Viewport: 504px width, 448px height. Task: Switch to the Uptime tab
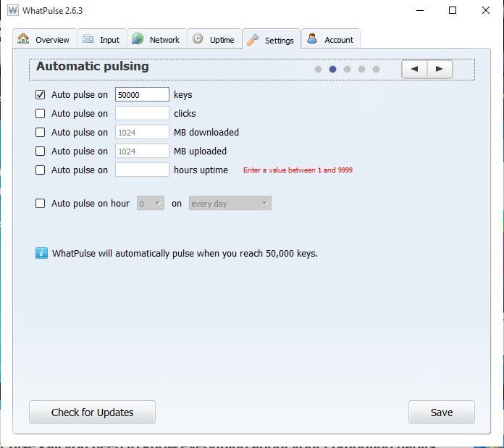pyautogui.click(x=214, y=39)
